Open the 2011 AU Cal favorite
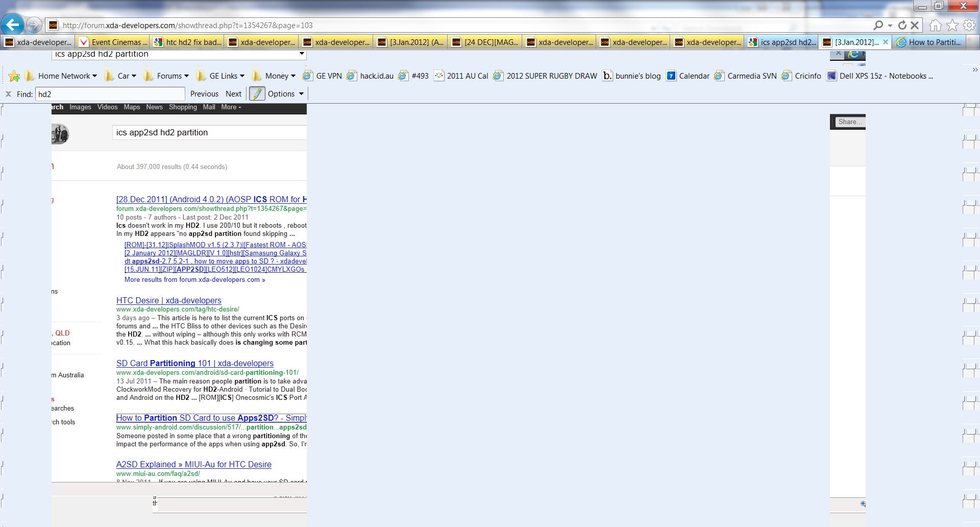The height and width of the screenshot is (527, 980). 461,76
